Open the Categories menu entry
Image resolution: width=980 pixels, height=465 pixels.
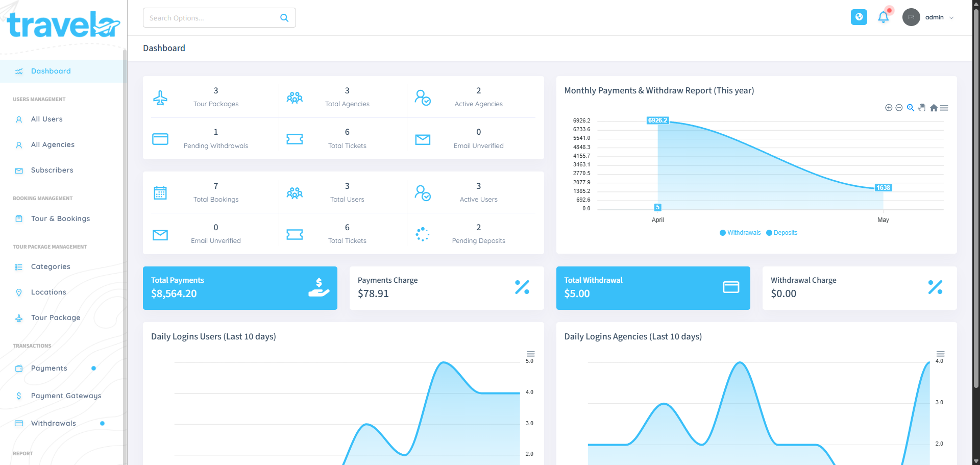coord(51,266)
